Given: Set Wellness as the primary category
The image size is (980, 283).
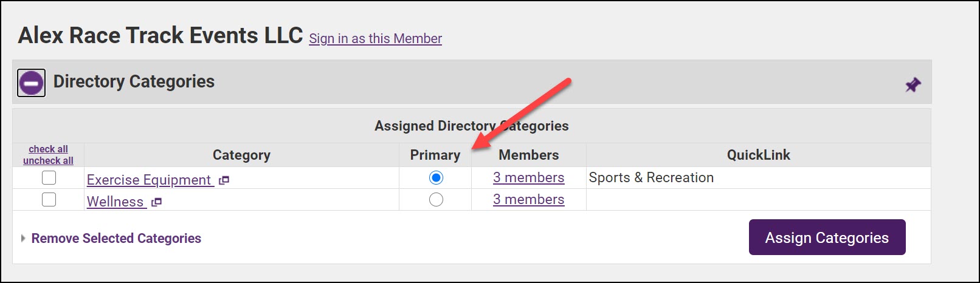Looking at the screenshot, I should [x=436, y=200].
